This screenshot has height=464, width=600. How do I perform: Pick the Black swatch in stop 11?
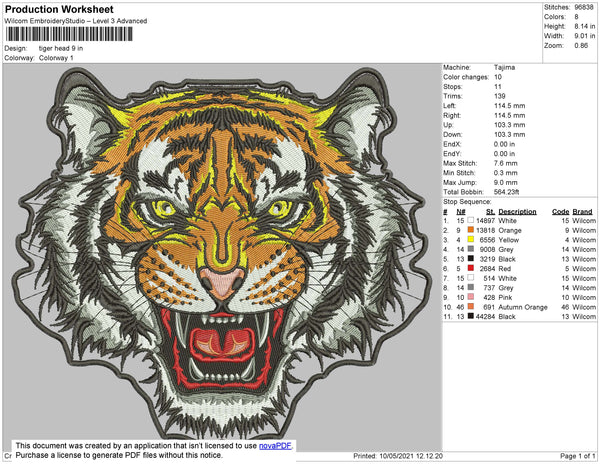[470, 316]
